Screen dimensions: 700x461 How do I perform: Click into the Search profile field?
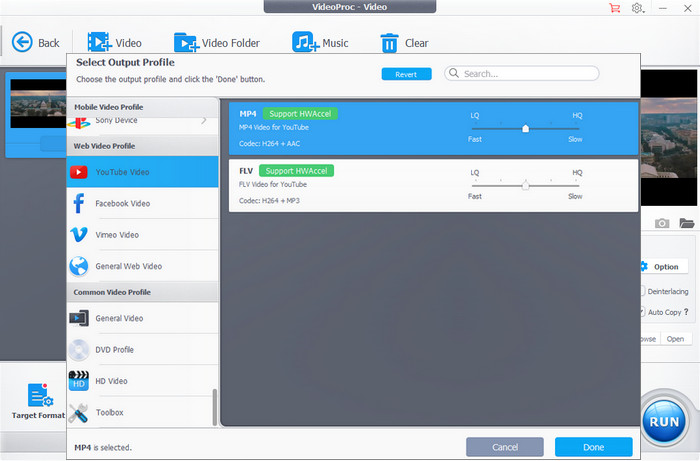tap(521, 73)
